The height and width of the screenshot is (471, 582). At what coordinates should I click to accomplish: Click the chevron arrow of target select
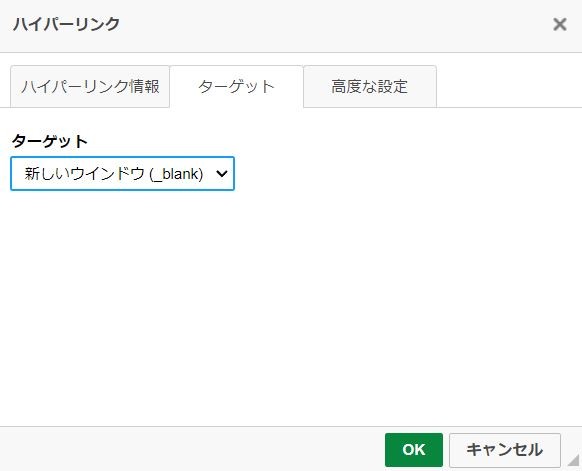point(222,173)
